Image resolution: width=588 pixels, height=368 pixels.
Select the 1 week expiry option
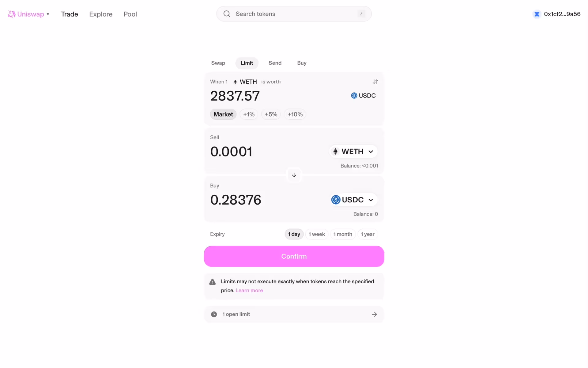[x=317, y=234]
